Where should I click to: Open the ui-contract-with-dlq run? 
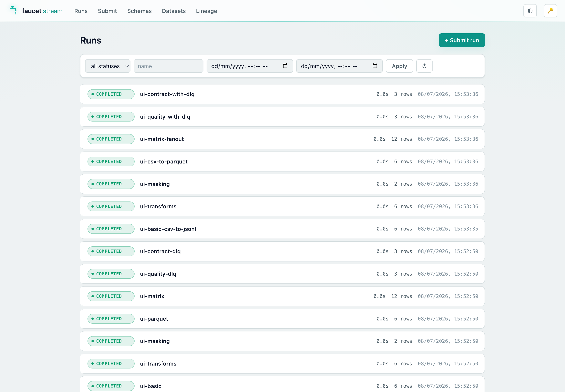(282, 94)
